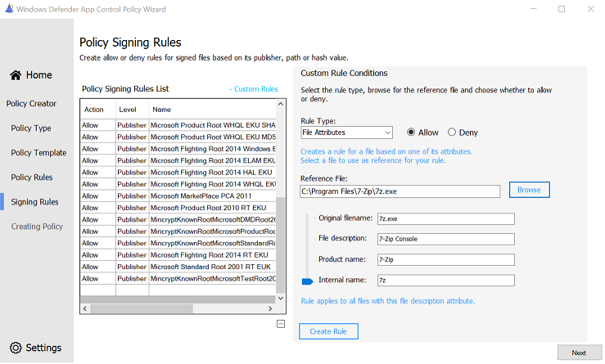Click the Home icon in sidebar
The width and height of the screenshot is (605, 364).
tap(16, 75)
